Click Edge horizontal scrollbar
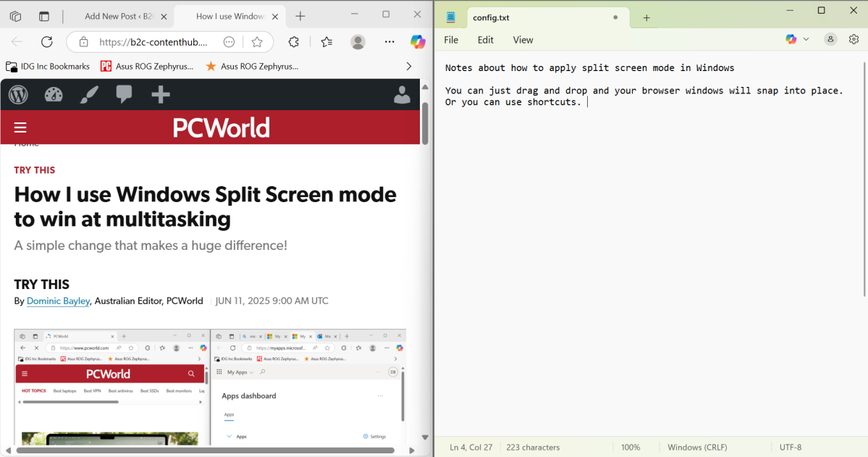The width and height of the screenshot is (868, 457). [x=205, y=450]
